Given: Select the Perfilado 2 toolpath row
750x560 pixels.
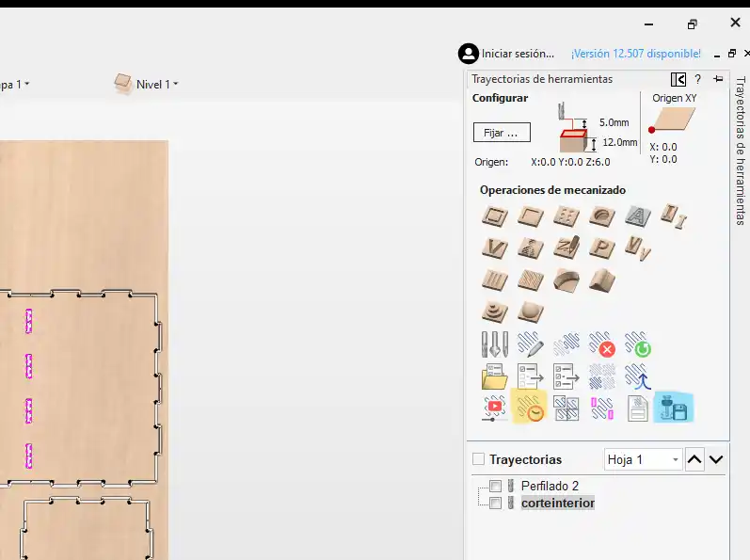Looking at the screenshot, I should pos(551,487).
